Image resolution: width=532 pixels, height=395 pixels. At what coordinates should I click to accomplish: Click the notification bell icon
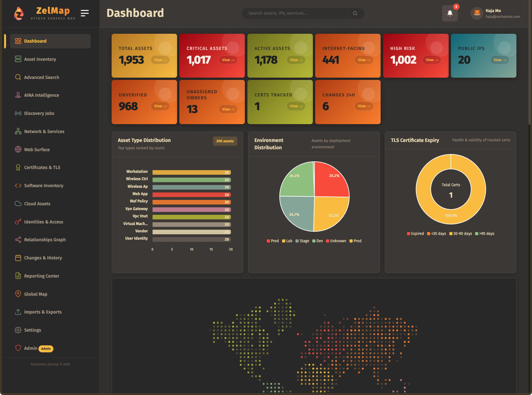[x=450, y=13]
